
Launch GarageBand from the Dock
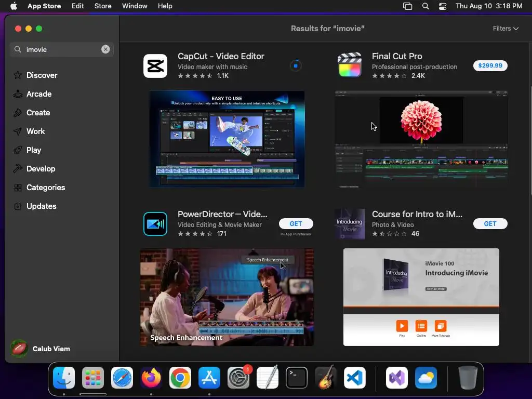326,378
